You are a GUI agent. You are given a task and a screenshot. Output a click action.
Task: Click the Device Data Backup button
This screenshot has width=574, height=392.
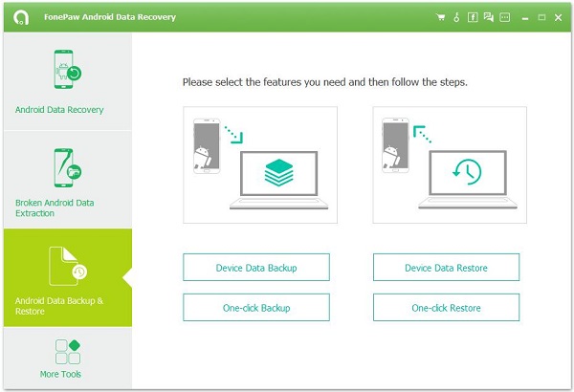coord(256,268)
